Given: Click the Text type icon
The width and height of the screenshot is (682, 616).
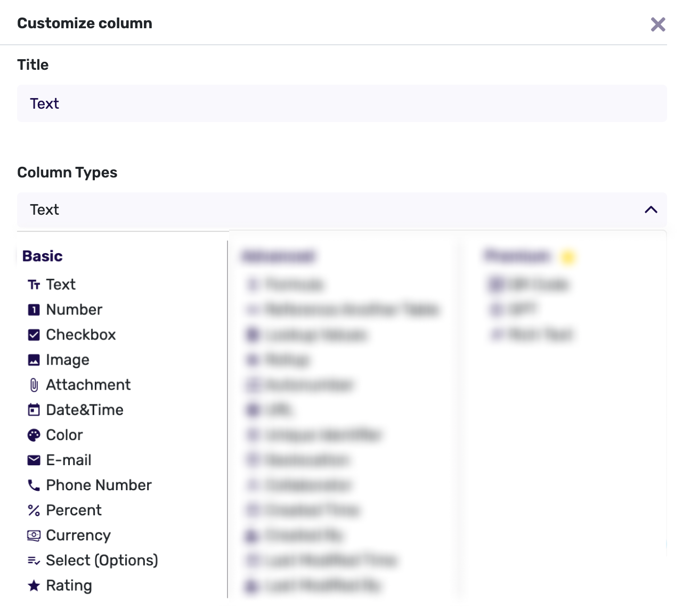Looking at the screenshot, I should click(x=34, y=285).
